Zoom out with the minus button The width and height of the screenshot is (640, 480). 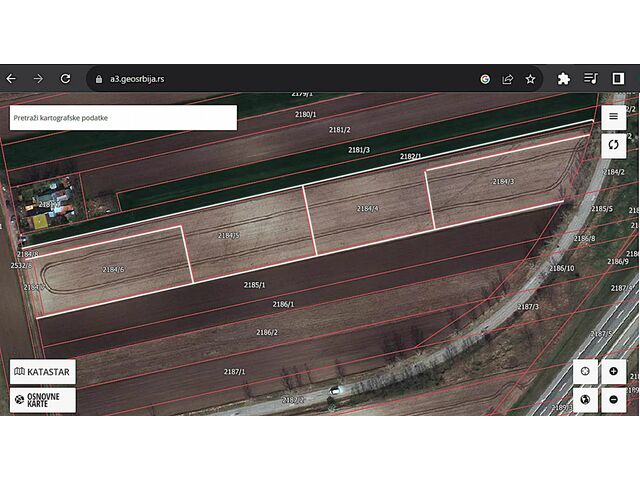[613, 400]
